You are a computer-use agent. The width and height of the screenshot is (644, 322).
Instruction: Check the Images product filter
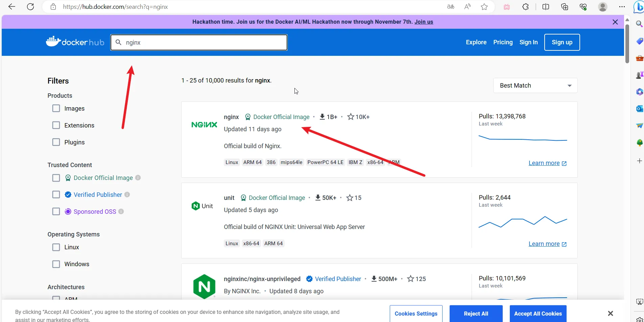pyautogui.click(x=56, y=108)
